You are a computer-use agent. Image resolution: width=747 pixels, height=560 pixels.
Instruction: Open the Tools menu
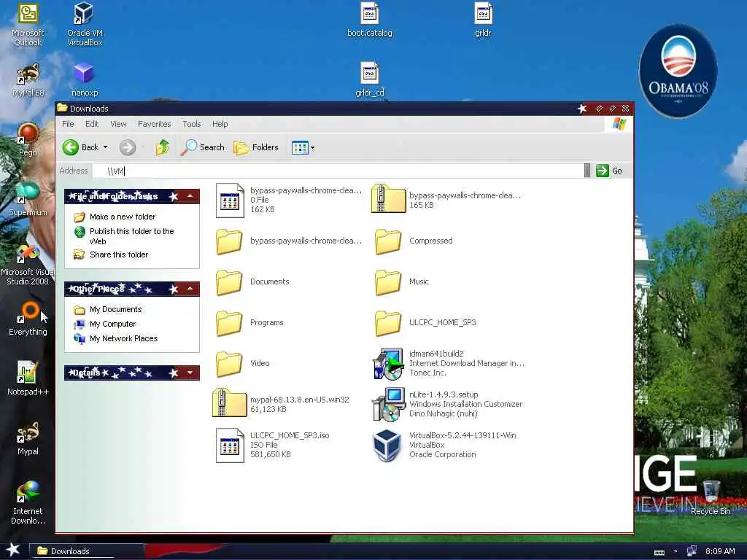pos(192,124)
